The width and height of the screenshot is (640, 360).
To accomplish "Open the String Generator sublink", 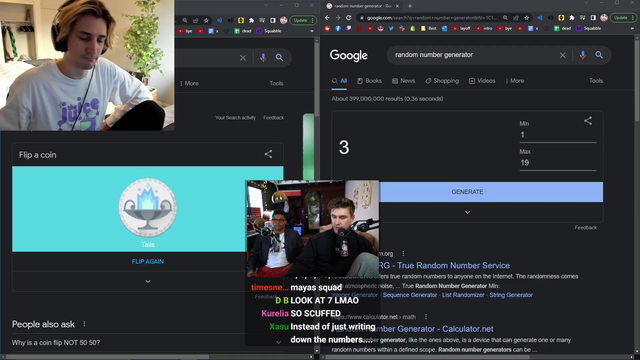I will click(511, 295).
